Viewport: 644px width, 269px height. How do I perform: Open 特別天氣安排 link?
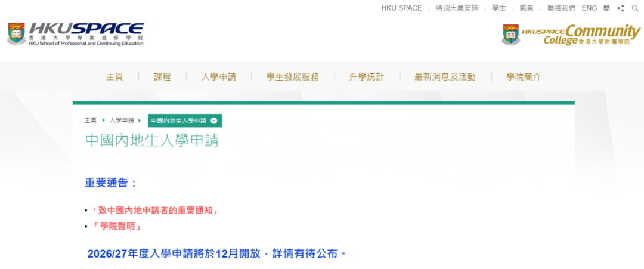457,8
